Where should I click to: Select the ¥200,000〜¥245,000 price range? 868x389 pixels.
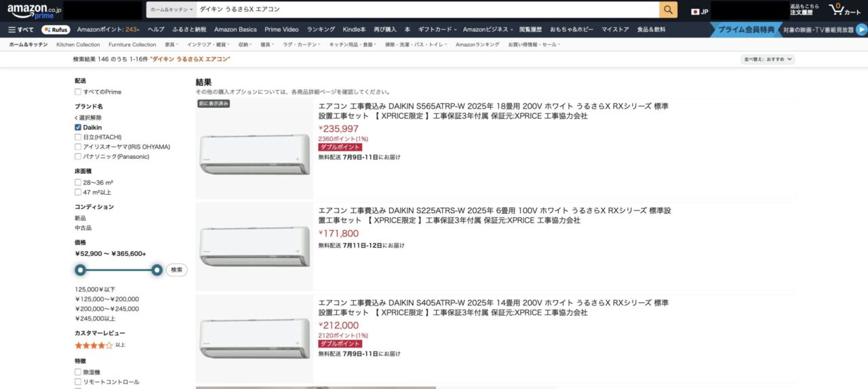pos(107,308)
